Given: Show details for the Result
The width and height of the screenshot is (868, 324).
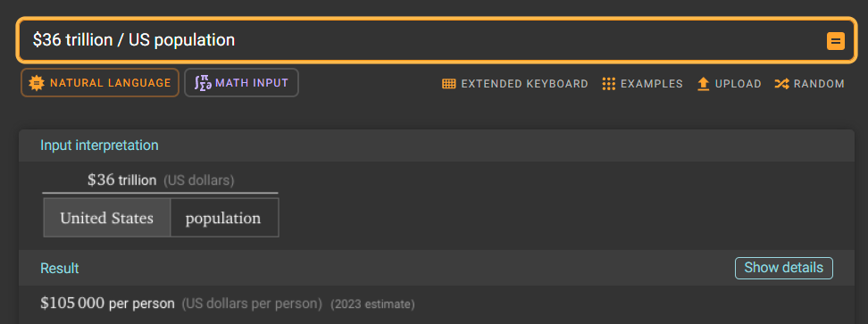Looking at the screenshot, I should pyautogui.click(x=783, y=268).
